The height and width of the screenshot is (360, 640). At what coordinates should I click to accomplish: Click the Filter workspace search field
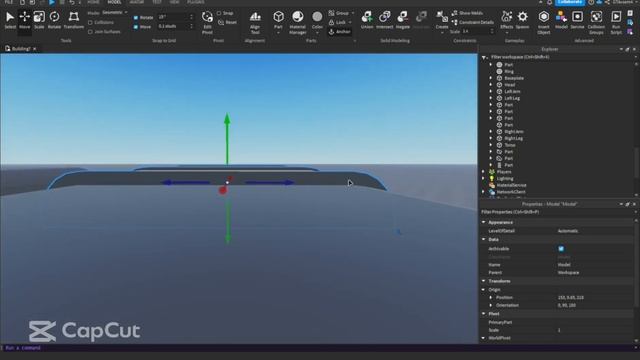coord(559,57)
